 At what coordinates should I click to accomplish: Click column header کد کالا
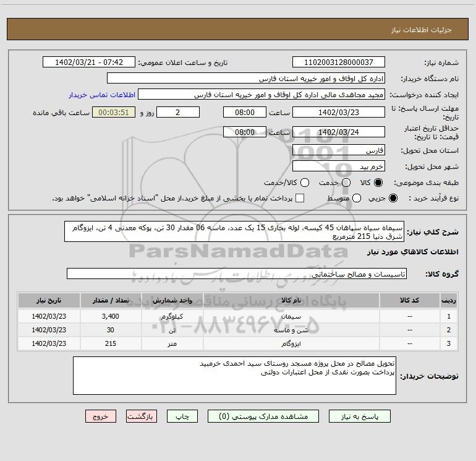point(409,301)
